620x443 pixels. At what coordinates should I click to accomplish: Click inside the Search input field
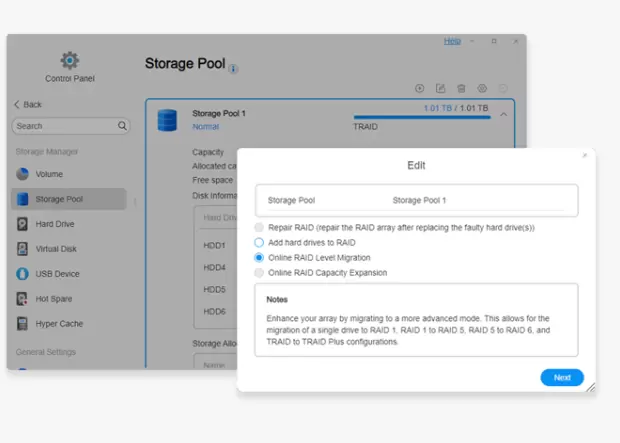pos(62,126)
